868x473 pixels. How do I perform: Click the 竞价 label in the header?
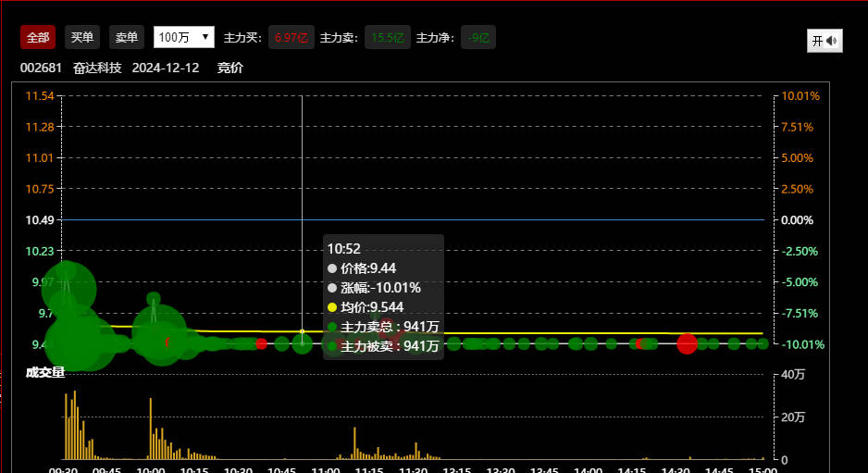tap(230, 68)
